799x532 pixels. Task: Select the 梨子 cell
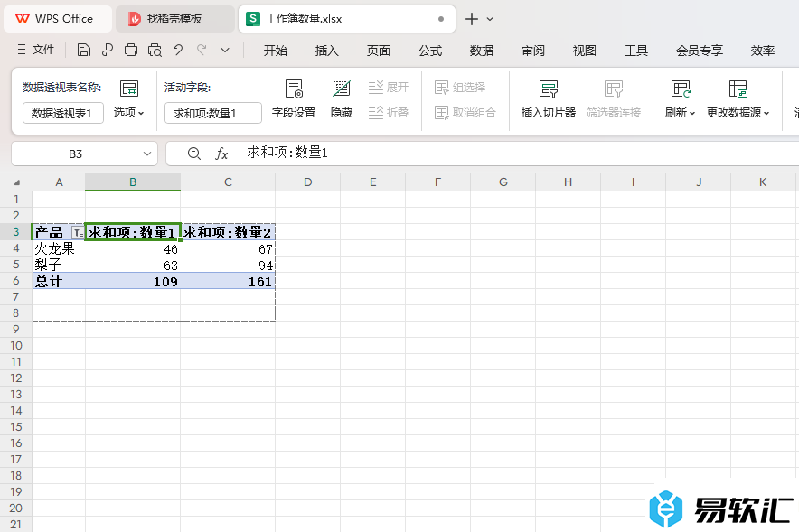[59, 265]
